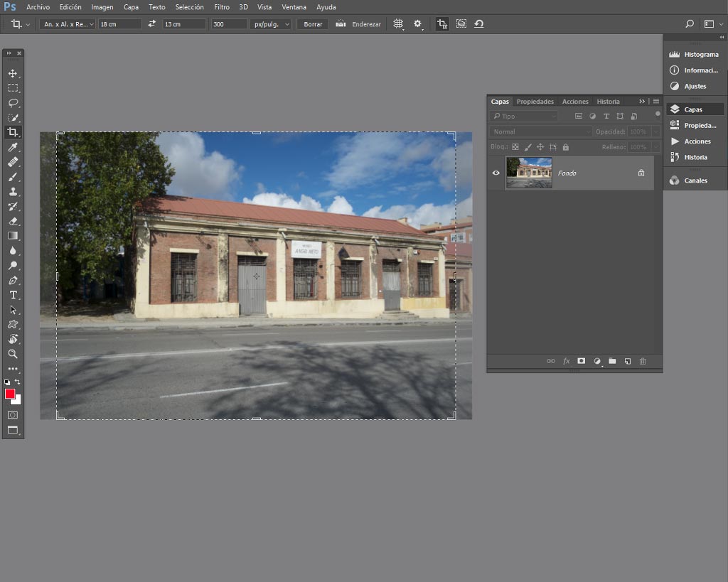Click the red foreground color swatch

coord(10,394)
